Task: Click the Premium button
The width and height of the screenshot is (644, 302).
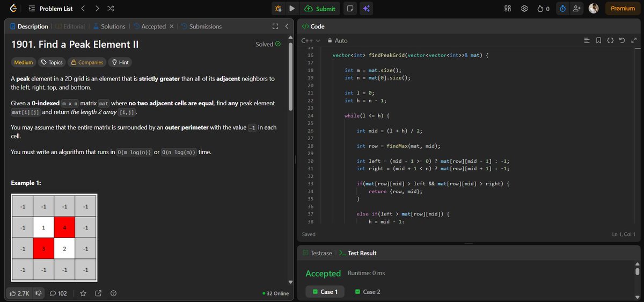Action: [x=623, y=9]
